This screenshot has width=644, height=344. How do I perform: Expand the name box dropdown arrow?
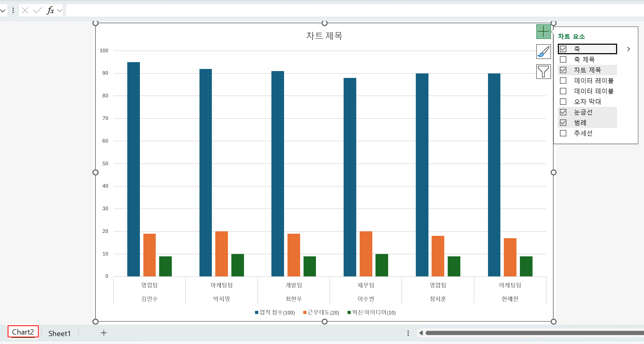(x=3, y=11)
